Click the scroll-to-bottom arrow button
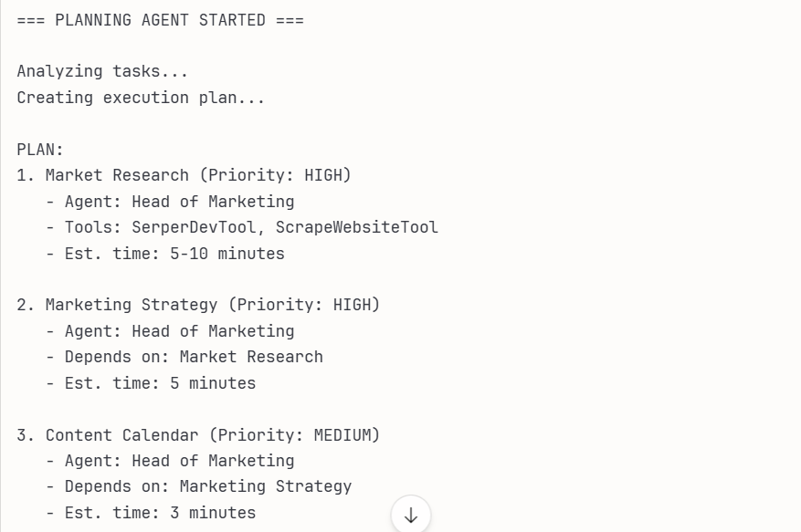801x532 pixels. 411,515
